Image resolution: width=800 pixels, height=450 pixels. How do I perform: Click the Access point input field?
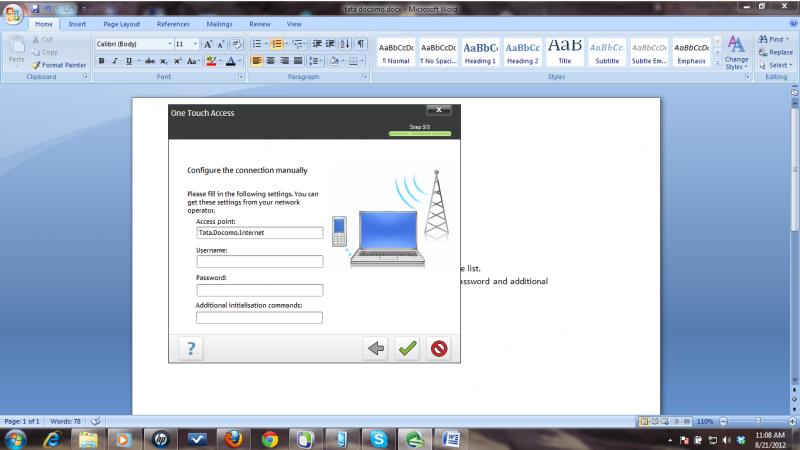point(260,233)
